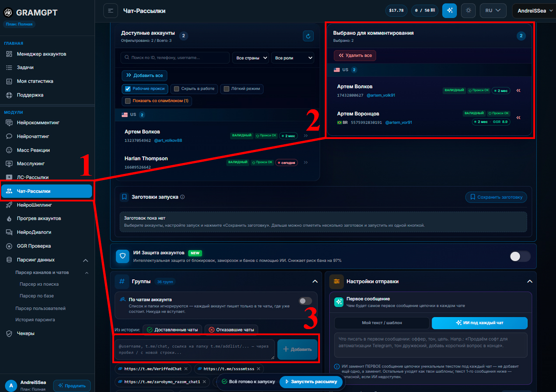
Task: Open Парсер пользователей item
Action: [x=40, y=308]
